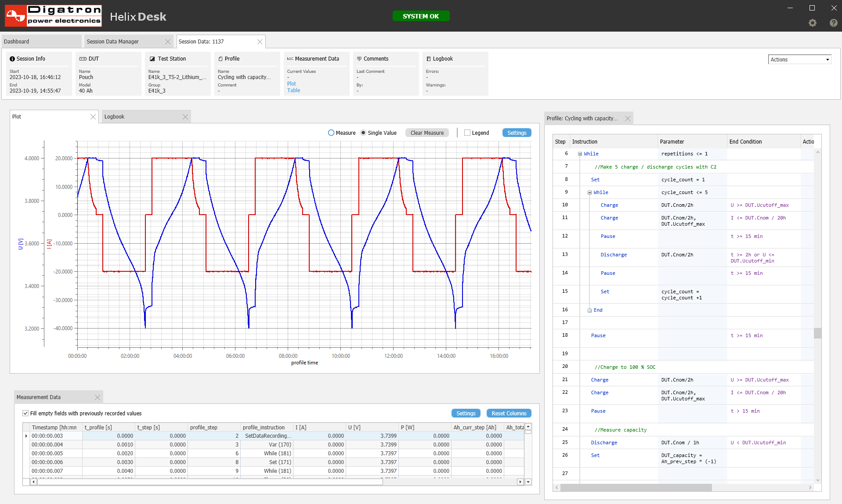Click the Measurement Data panel icon
The image size is (842, 504).
(x=290, y=59)
